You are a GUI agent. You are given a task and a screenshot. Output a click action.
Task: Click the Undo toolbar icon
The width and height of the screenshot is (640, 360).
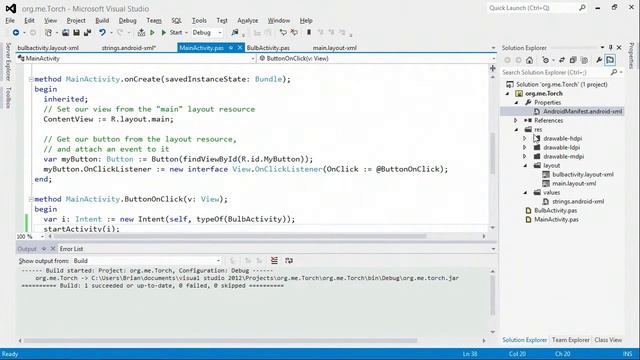tap(102, 33)
